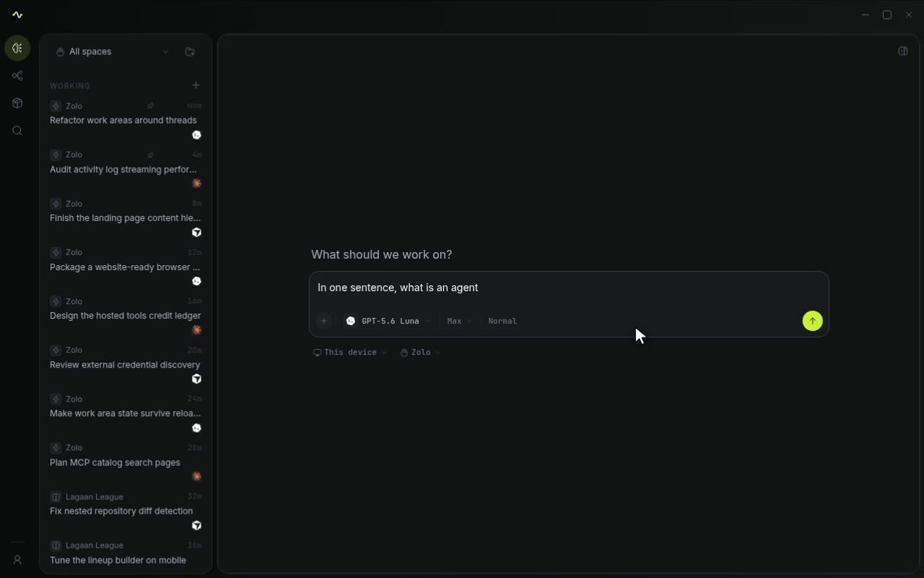Click the cube agent badge on Finish the landing page thread
The image size is (924, 578).
[196, 233]
